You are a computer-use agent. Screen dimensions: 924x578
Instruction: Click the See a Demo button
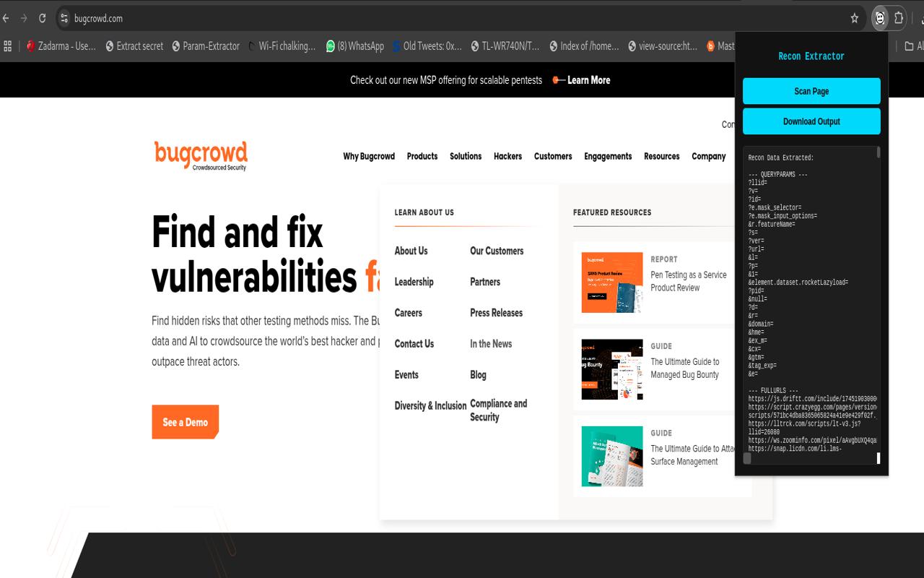click(x=186, y=422)
